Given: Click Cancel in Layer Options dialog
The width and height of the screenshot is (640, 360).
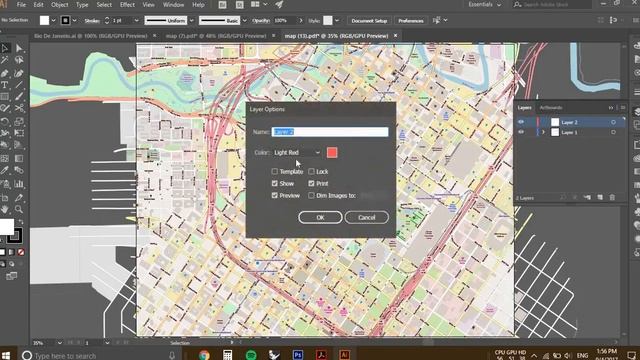Looking at the screenshot, I should (367, 218).
